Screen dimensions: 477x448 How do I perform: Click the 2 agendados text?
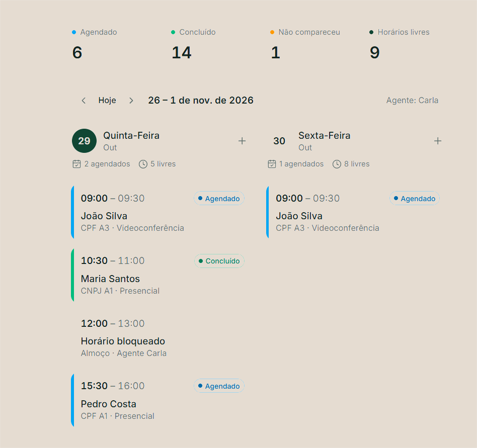(x=107, y=164)
